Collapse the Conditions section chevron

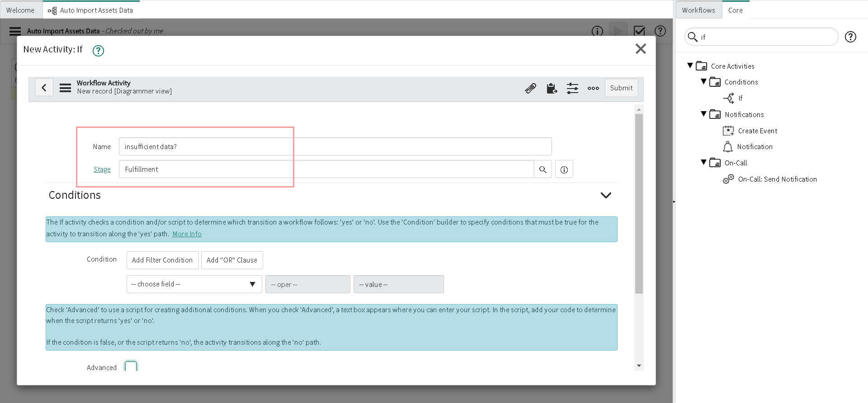point(606,195)
